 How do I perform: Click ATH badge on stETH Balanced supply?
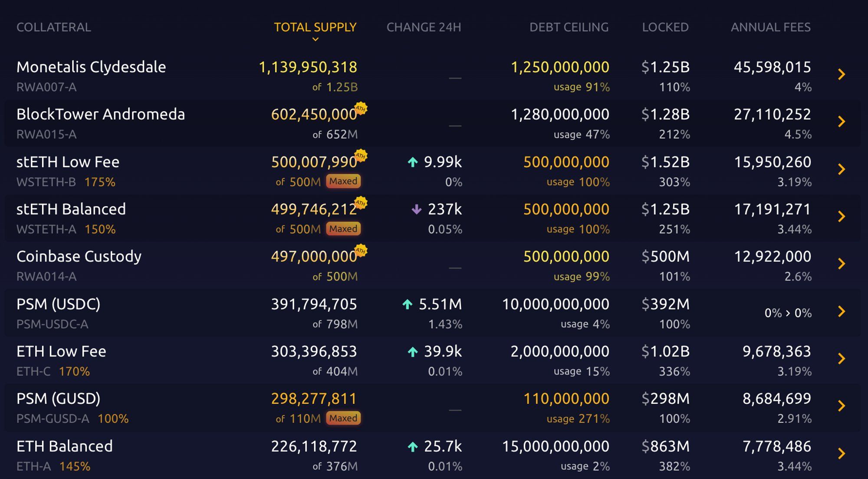point(361,203)
